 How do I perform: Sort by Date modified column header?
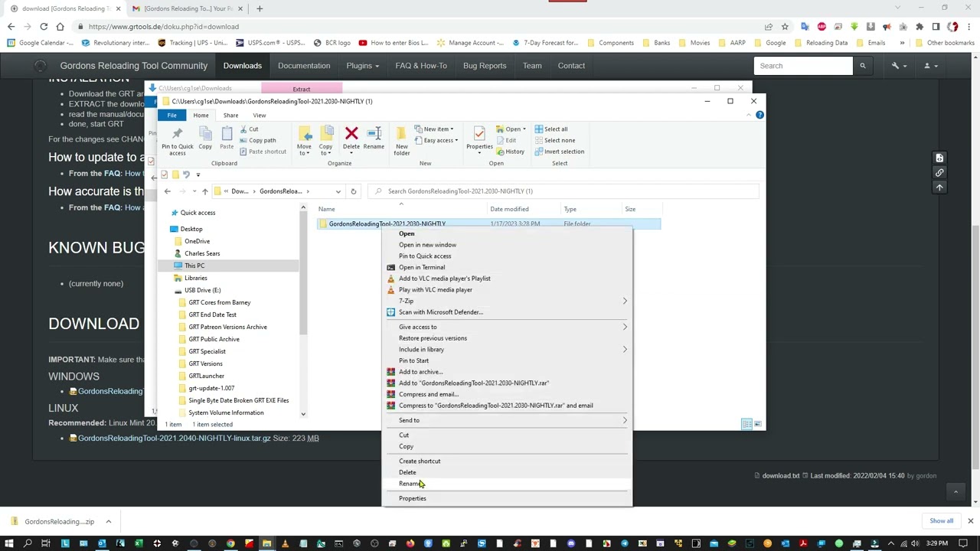pyautogui.click(x=509, y=209)
